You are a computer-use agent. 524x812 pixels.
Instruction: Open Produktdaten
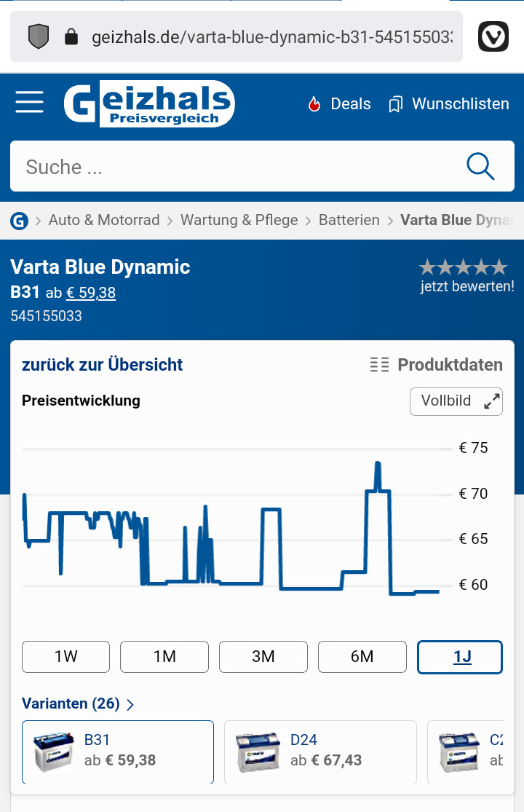click(450, 365)
